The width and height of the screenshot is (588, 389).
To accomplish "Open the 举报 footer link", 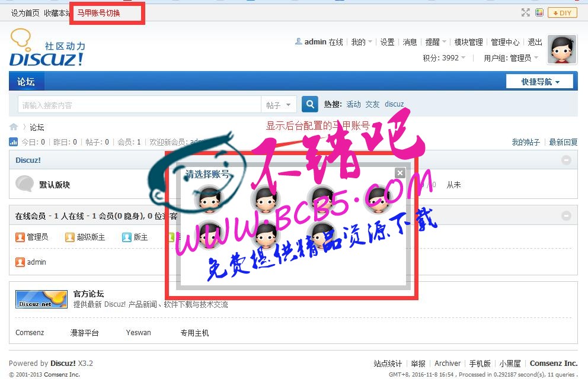I will click(x=418, y=363).
